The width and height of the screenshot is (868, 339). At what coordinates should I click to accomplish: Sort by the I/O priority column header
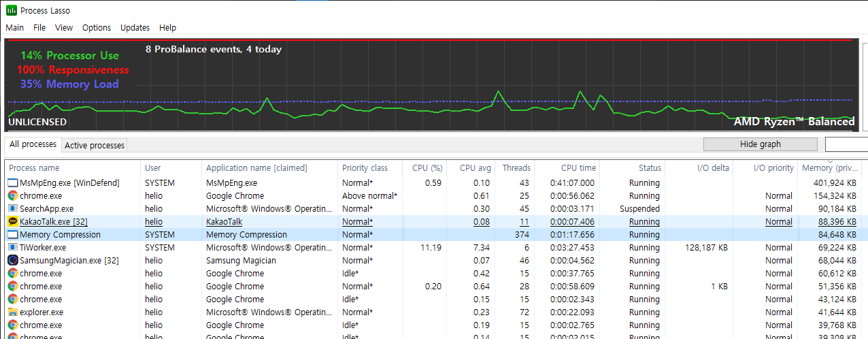coord(765,167)
